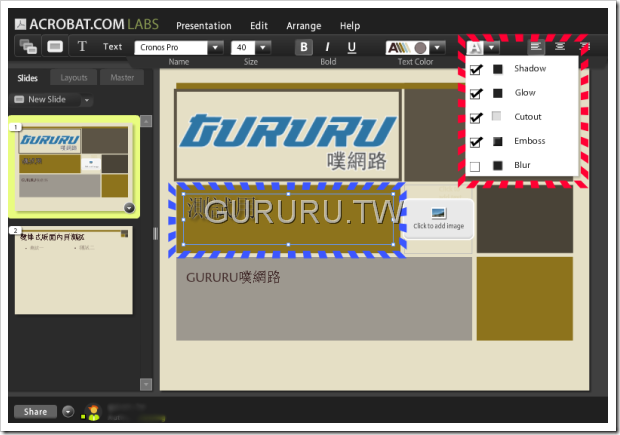This screenshot has height=435, width=620.
Task: Click the Share button
Action: pyautogui.click(x=35, y=412)
